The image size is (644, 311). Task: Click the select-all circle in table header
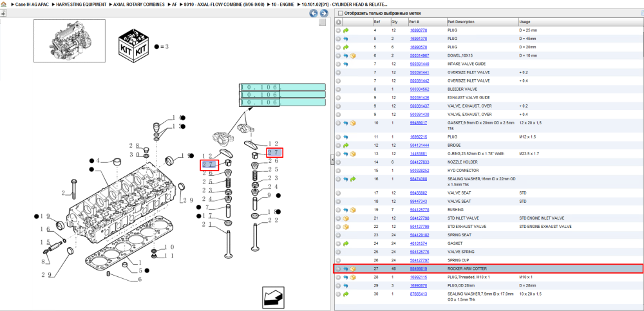tap(339, 22)
